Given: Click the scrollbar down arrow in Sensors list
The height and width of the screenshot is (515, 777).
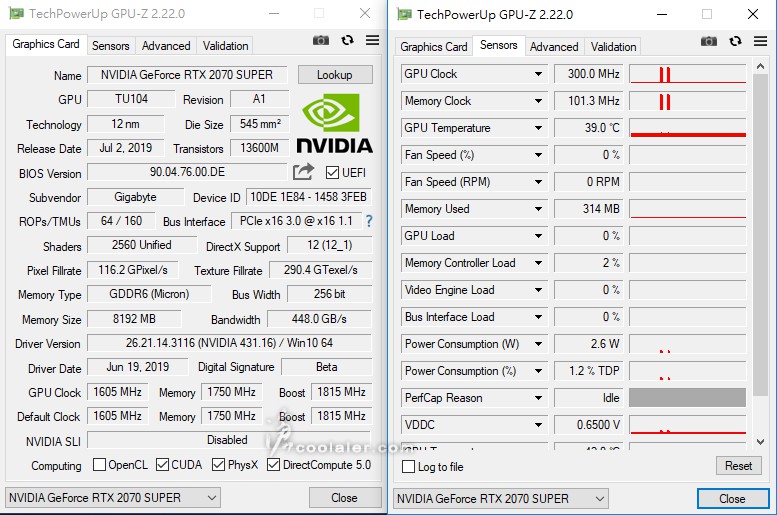Looking at the screenshot, I should [x=761, y=441].
